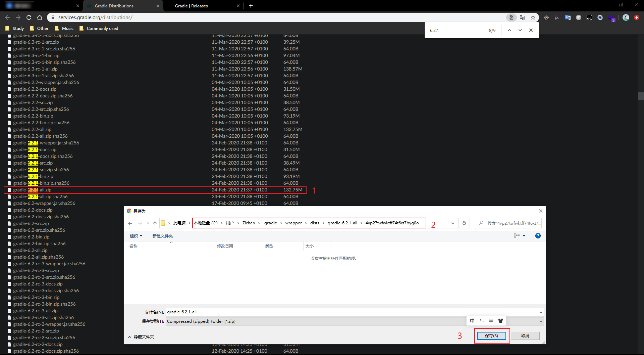Click the 取消 cancel button

pos(525,336)
